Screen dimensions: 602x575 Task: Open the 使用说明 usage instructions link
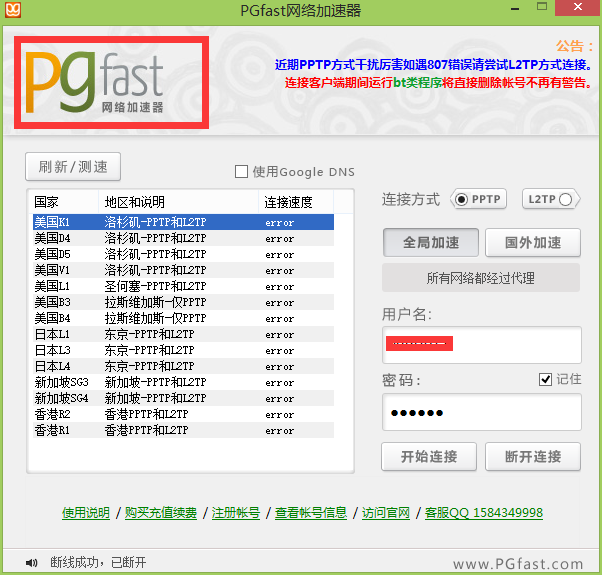tap(86, 513)
